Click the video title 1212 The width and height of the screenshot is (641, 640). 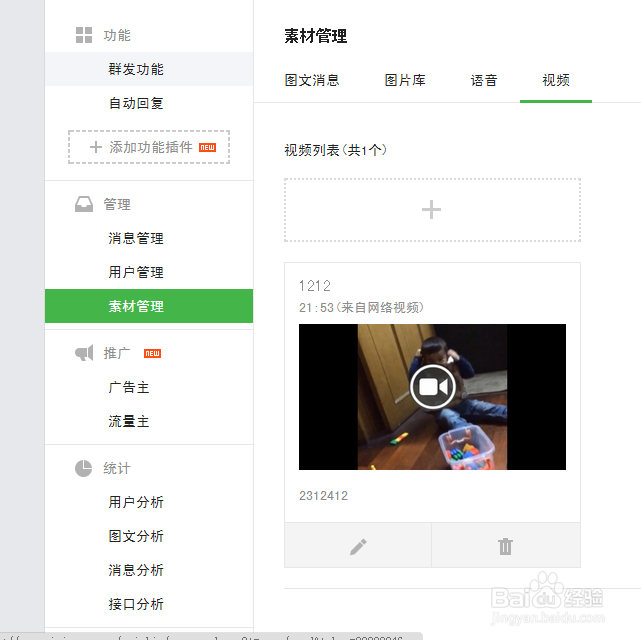click(315, 286)
